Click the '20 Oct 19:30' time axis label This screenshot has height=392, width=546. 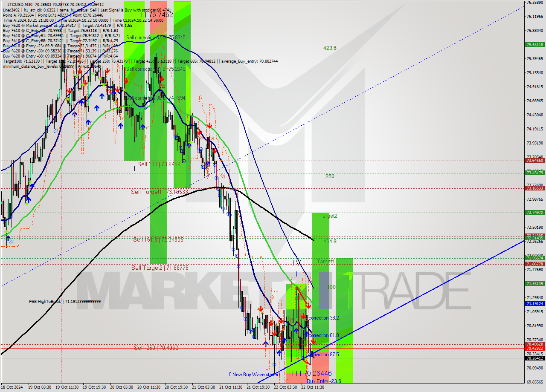[176, 387]
